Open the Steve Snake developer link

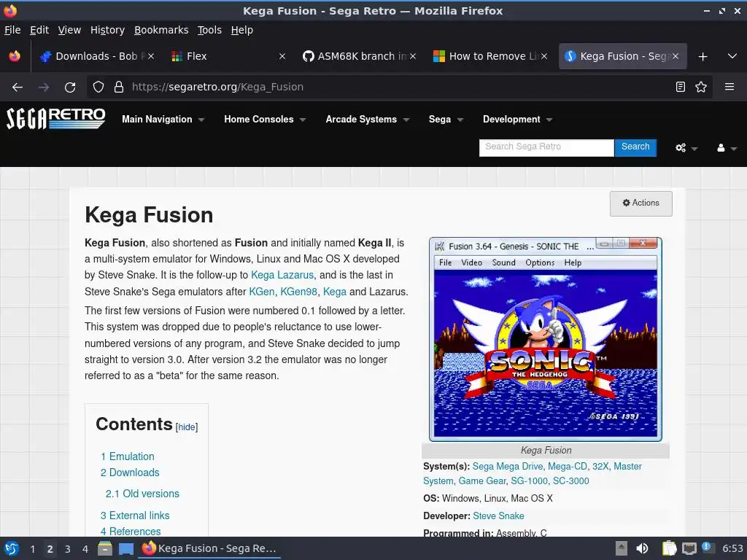coord(498,516)
